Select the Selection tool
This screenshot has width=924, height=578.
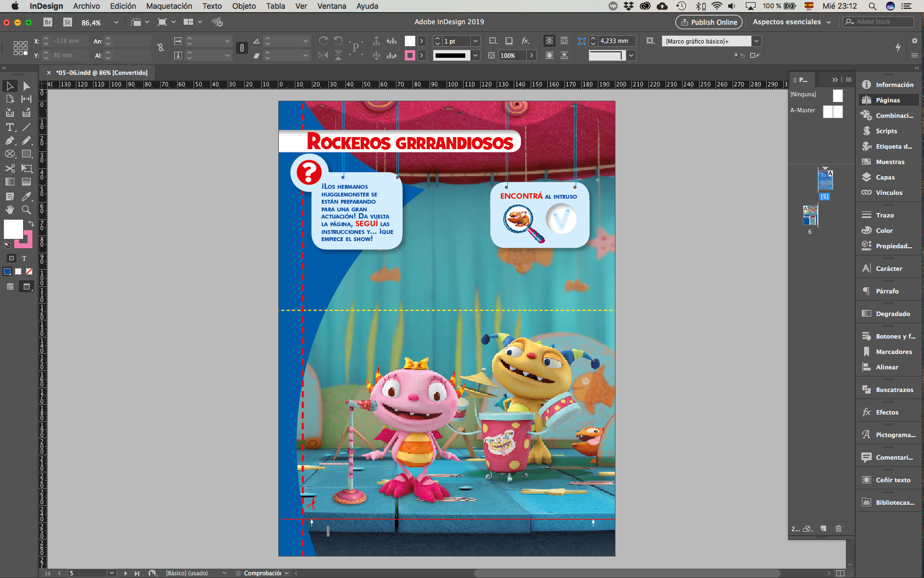coord(10,86)
